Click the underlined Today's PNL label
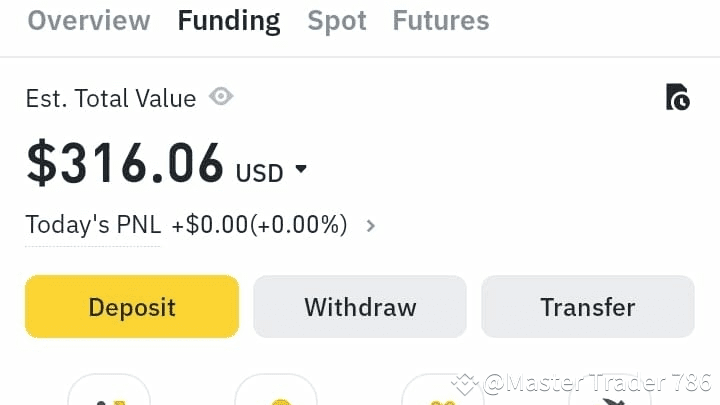Image resolution: width=720 pixels, height=405 pixels. point(93,225)
